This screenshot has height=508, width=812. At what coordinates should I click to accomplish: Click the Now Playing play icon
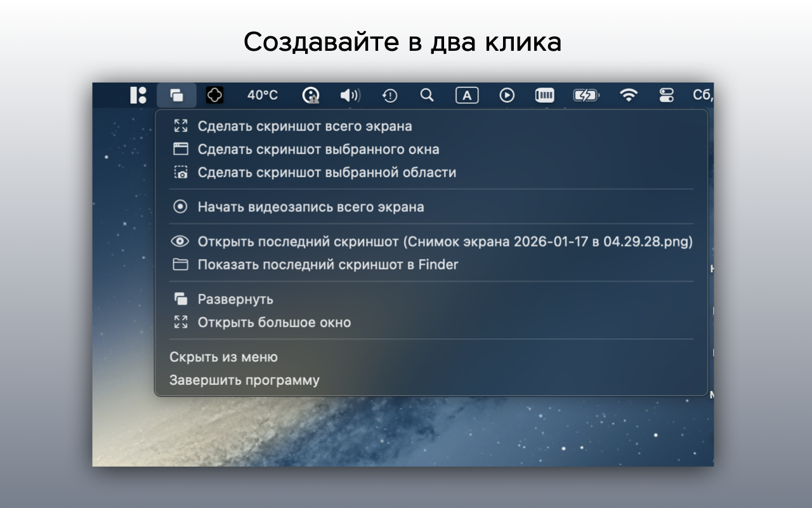tap(506, 95)
